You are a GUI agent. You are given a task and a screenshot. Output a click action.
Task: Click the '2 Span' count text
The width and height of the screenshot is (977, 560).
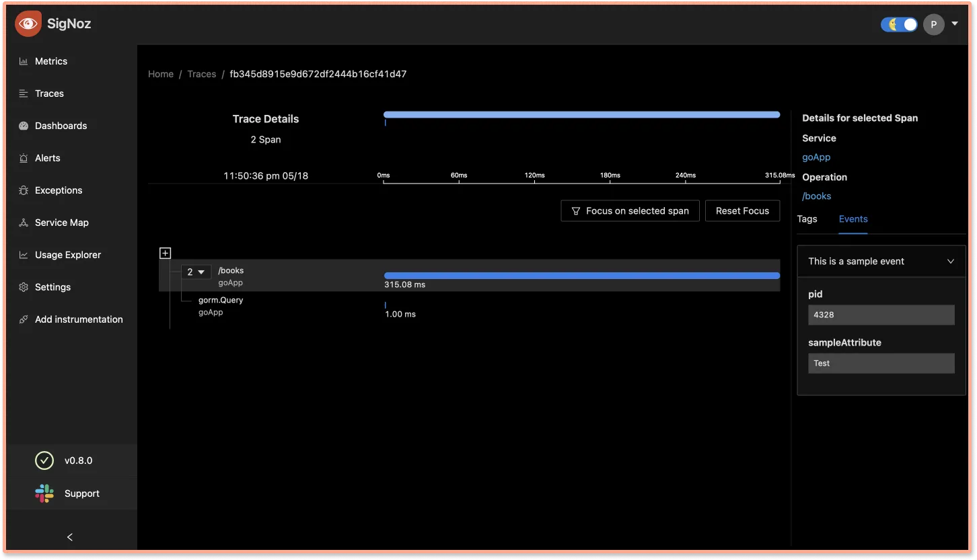tap(266, 140)
